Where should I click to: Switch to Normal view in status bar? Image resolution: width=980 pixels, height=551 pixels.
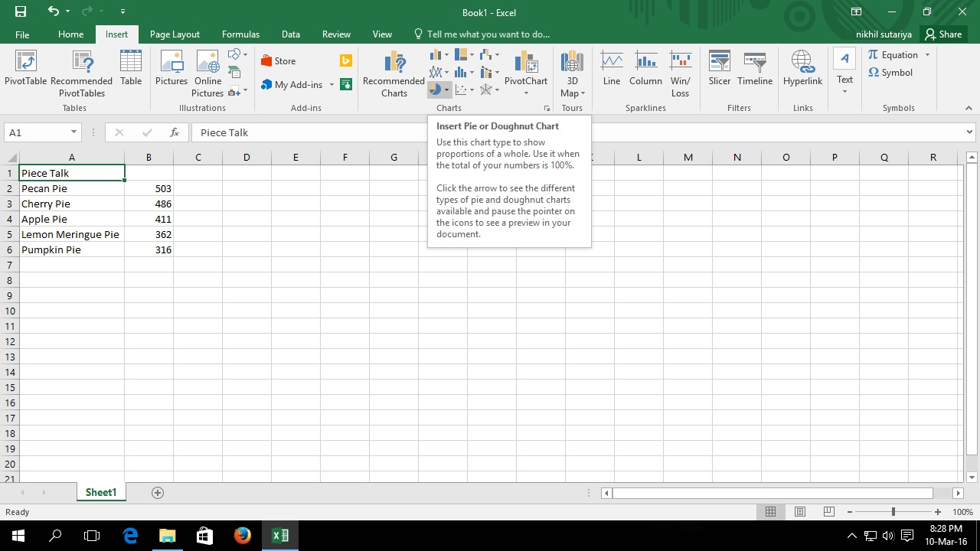tap(771, 511)
